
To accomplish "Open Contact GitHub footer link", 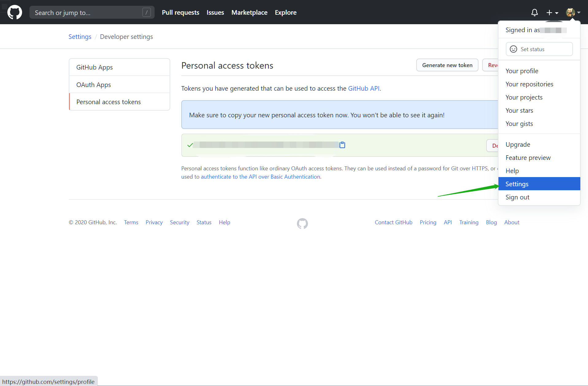I will (x=394, y=222).
